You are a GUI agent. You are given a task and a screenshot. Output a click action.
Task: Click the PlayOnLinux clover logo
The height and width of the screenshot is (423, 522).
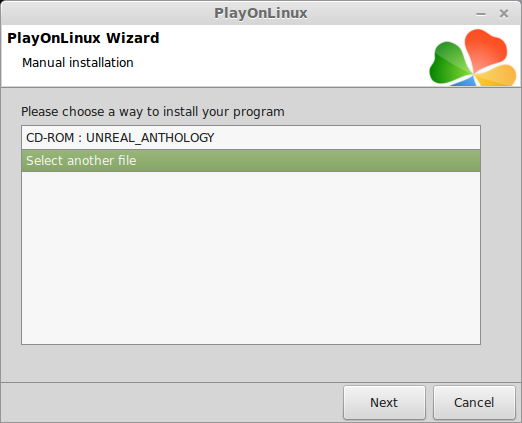click(x=473, y=57)
